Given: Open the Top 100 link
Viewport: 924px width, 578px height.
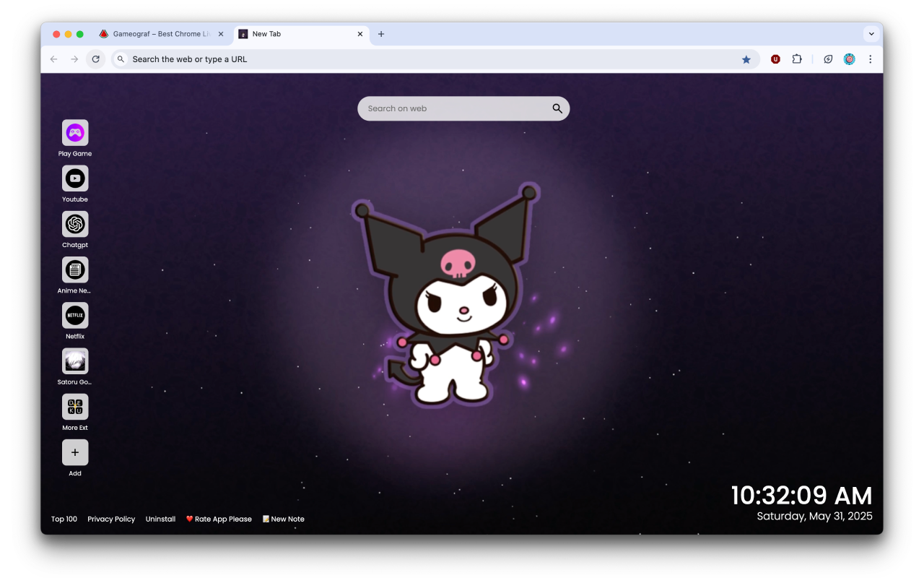Looking at the screenshot, I should tap(64, 519).
